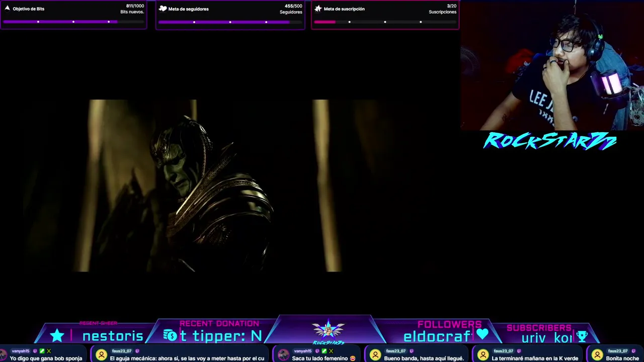Click the star icon in recent cheer panel
The image size is (644, 362).
click(57, 335)
